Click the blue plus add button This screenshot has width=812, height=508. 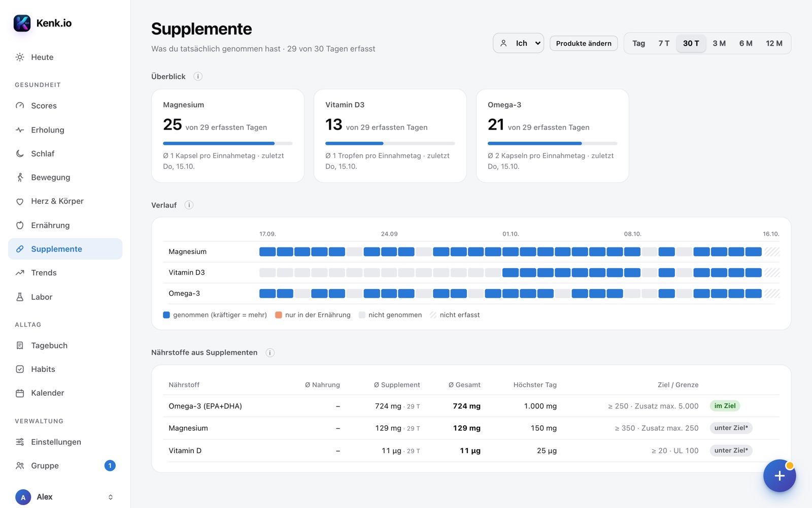point(780,476)
